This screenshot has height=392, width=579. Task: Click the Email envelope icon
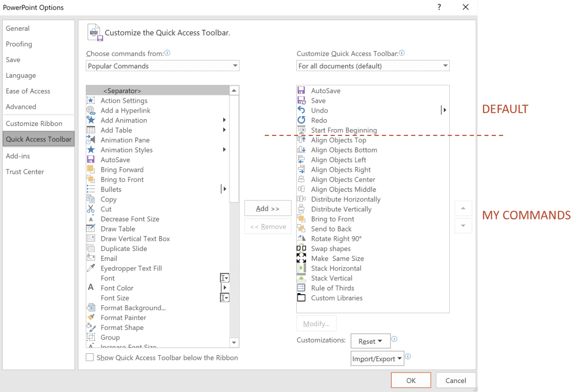point(91,258)
